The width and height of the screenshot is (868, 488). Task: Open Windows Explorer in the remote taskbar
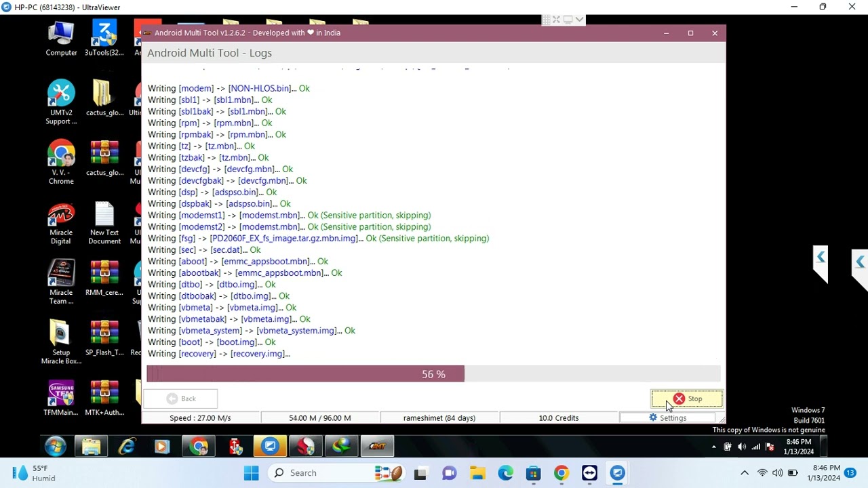pyautogui.click(x=92, y=446)
